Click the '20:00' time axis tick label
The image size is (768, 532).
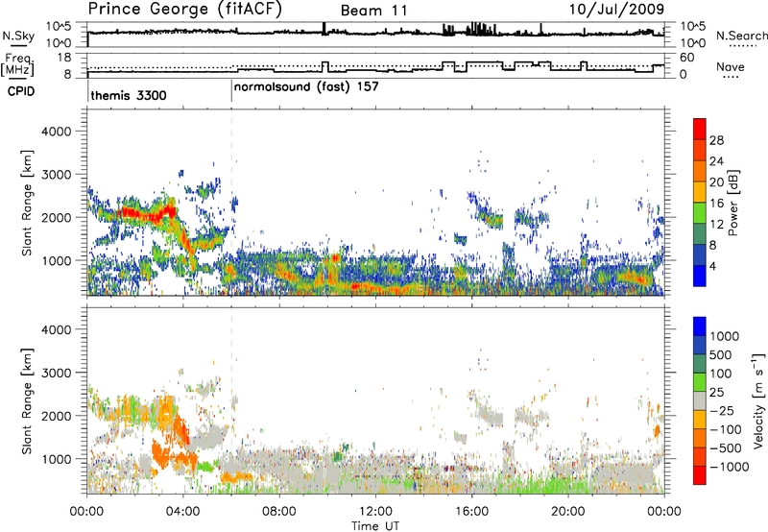tap(567, 512)
